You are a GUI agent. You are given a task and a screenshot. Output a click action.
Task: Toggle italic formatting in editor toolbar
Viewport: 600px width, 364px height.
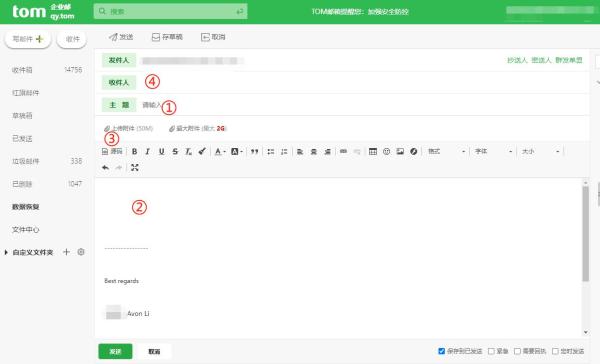click(148, 152)
